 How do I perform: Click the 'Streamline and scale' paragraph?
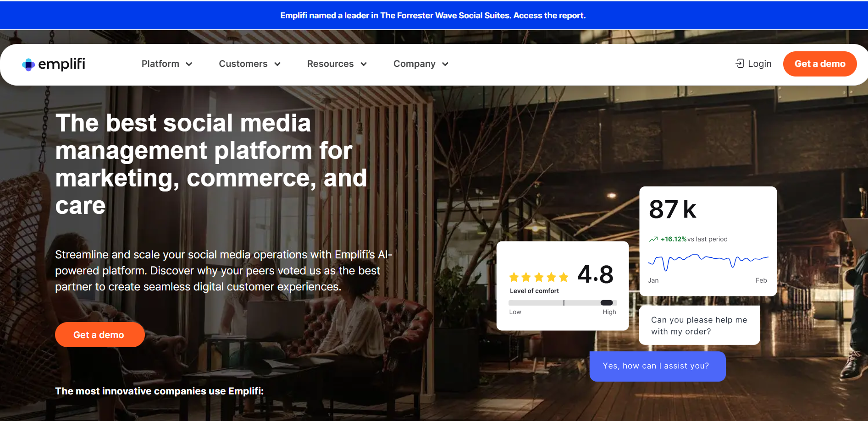coord(224,271)
